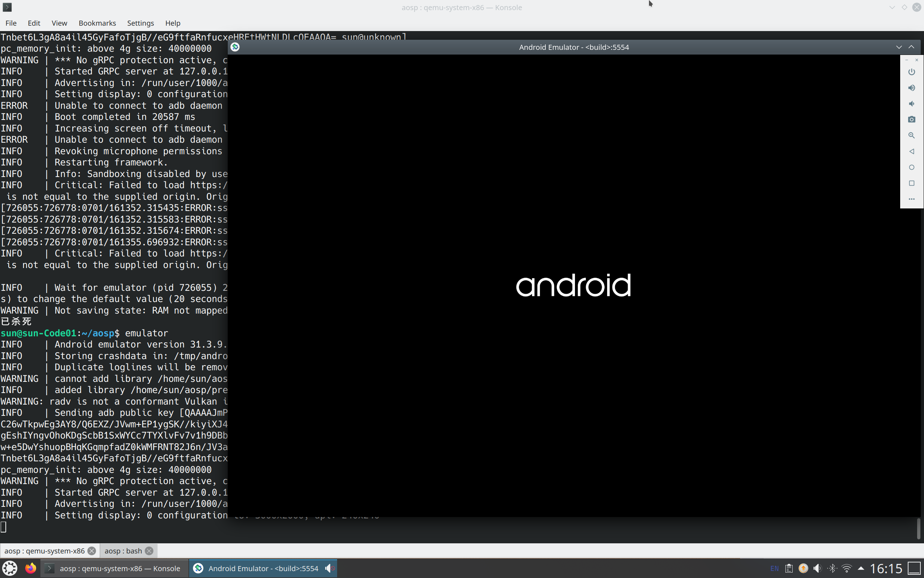Click the 16:15 clock
The image size is (924, 578).
click(x=886, y=569)
